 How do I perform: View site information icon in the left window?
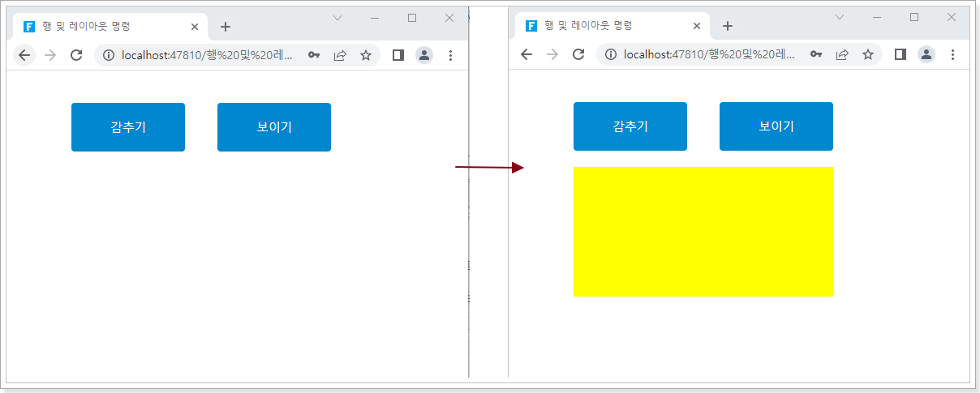coord(109,55)
